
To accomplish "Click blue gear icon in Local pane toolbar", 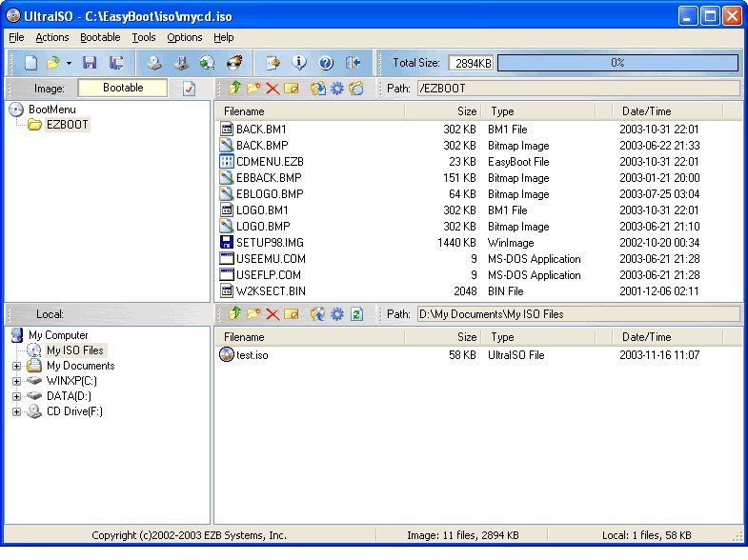I will 336,314.
